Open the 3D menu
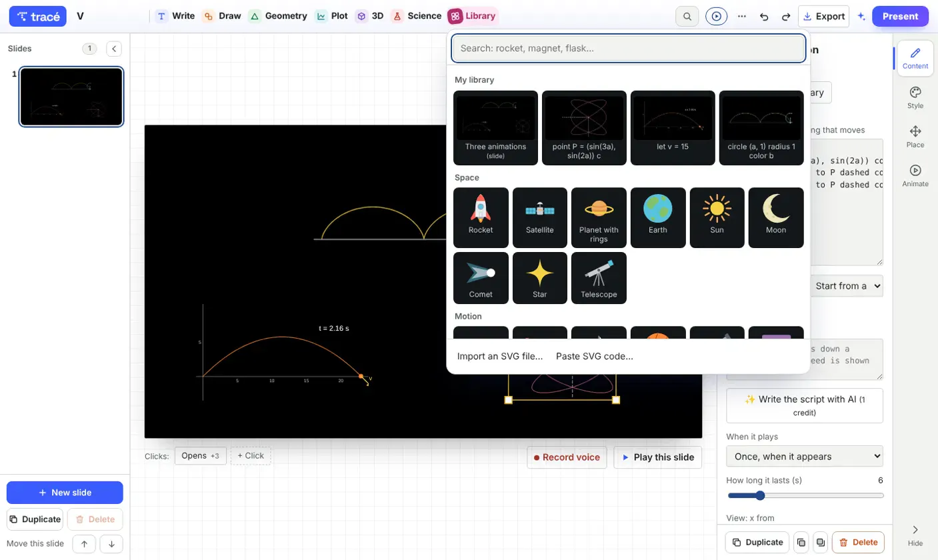938x560 pixels. [370, 16]
